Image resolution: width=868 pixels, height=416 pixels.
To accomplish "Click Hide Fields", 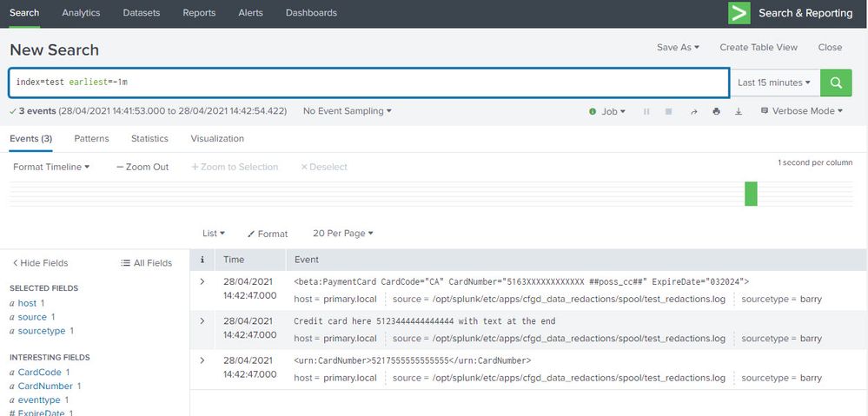I will [40, 263].
